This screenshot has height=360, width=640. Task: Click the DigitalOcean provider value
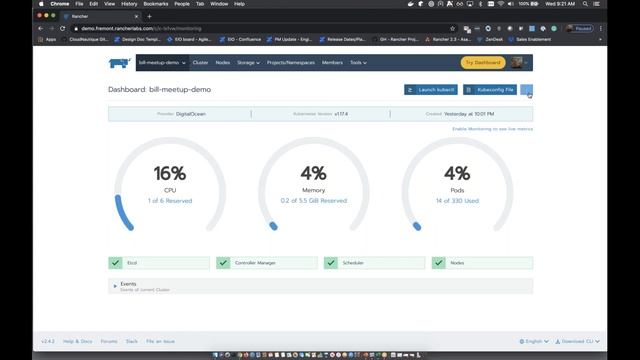(191, 114)
